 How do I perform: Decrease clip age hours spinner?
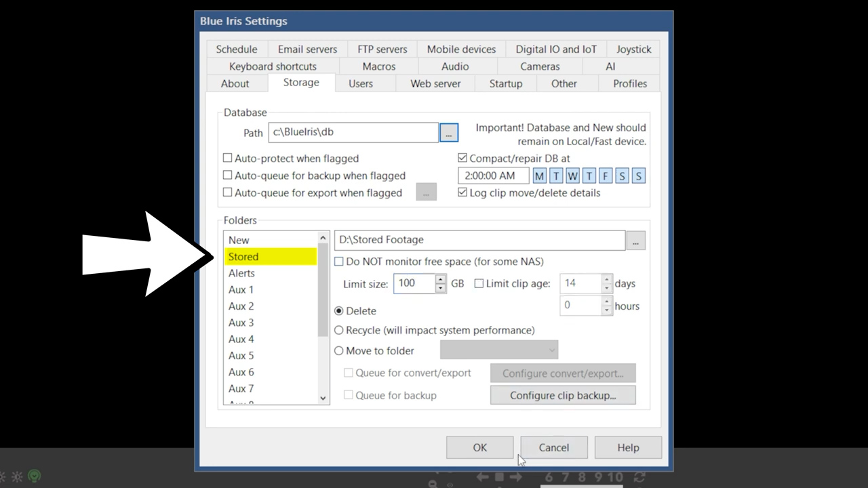(607, 310)
